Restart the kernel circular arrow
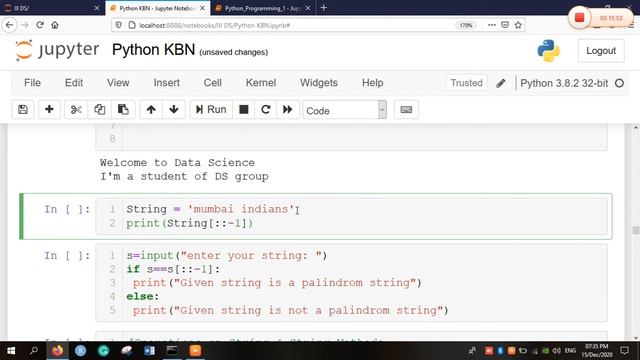 [266, 109]
